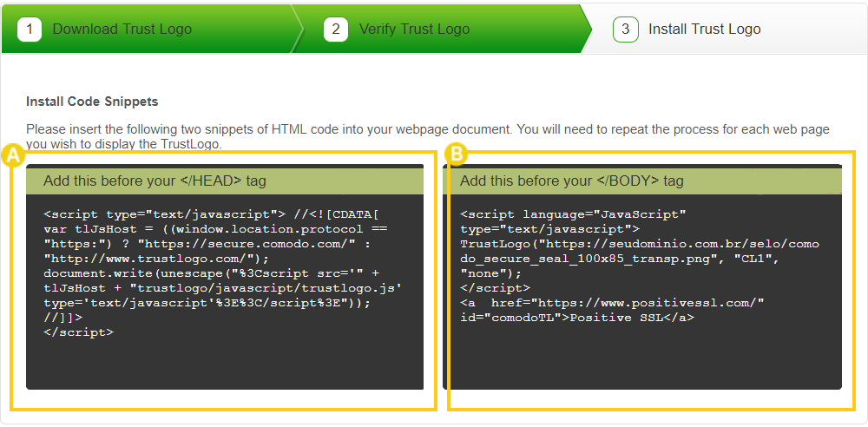The image size is (868, 427).
Task: Click the 'http://www.trustlogo.com/' code line
Action: [155, 259]
